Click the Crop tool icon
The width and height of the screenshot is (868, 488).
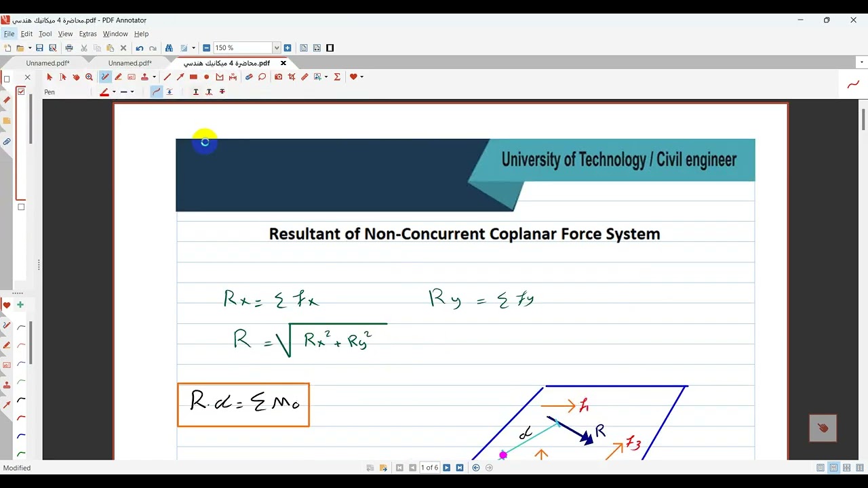[292, 77]
